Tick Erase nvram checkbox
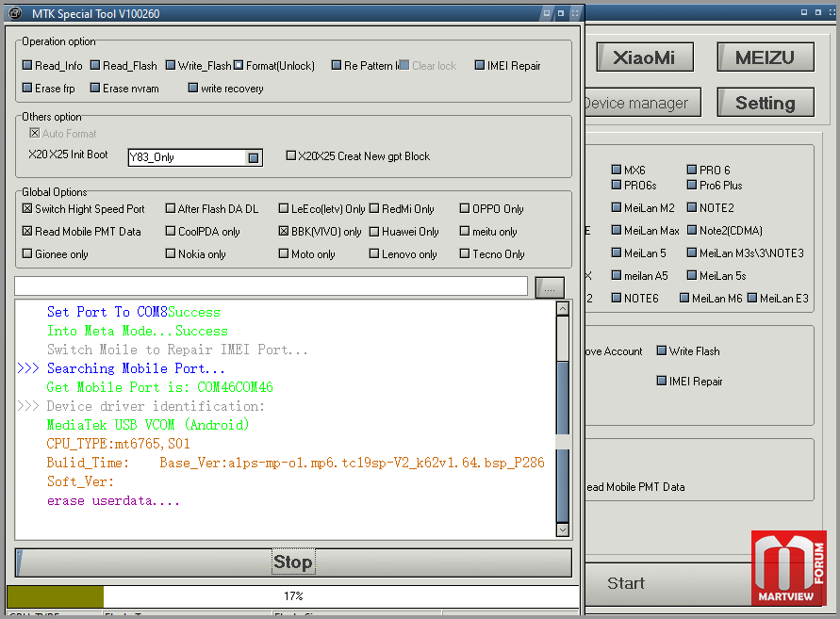 pyautogui.click(x=95, y=88)
